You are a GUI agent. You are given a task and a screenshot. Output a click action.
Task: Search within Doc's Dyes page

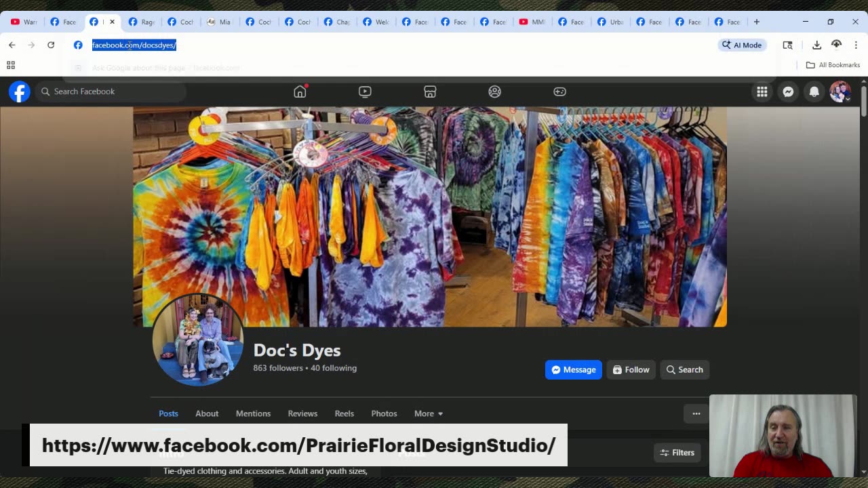click(x=685, y=369)
